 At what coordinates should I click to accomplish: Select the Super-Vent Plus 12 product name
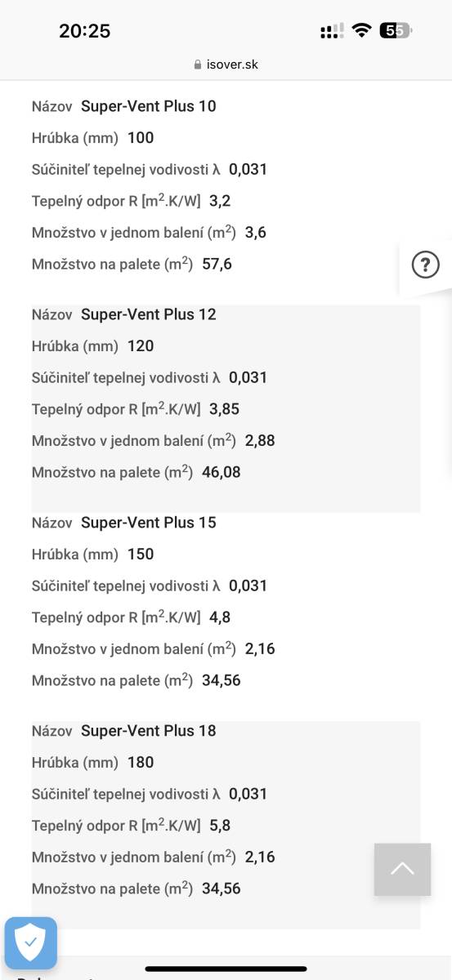pos(149,314)
